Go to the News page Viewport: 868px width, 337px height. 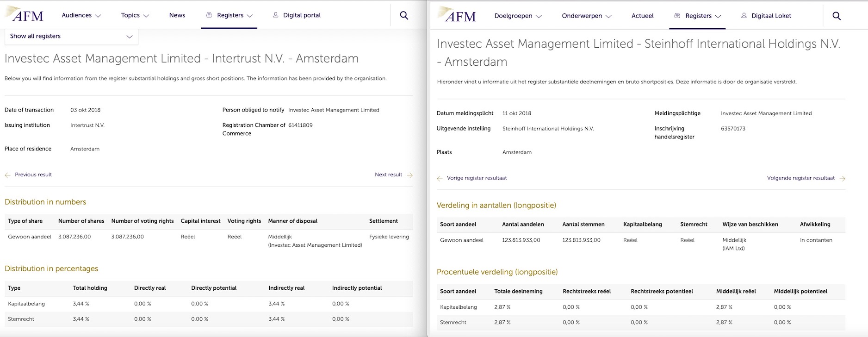[177, 15]
